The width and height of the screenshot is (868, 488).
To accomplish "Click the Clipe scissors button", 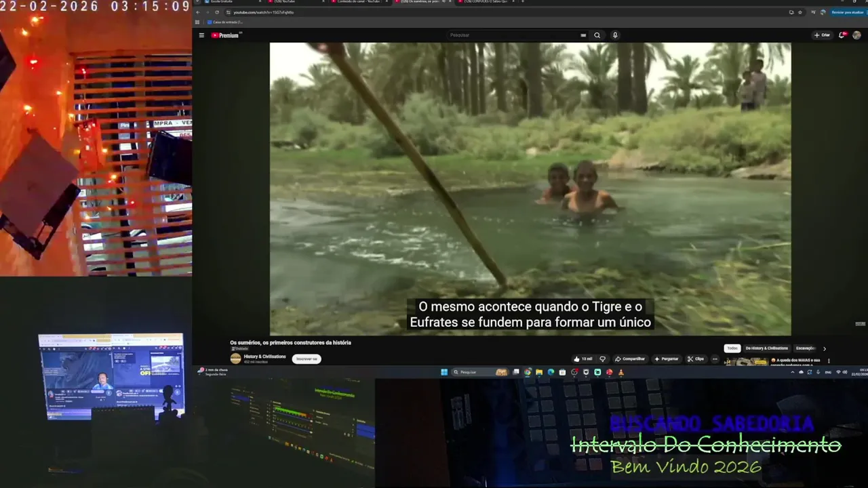I will (696, 359).
